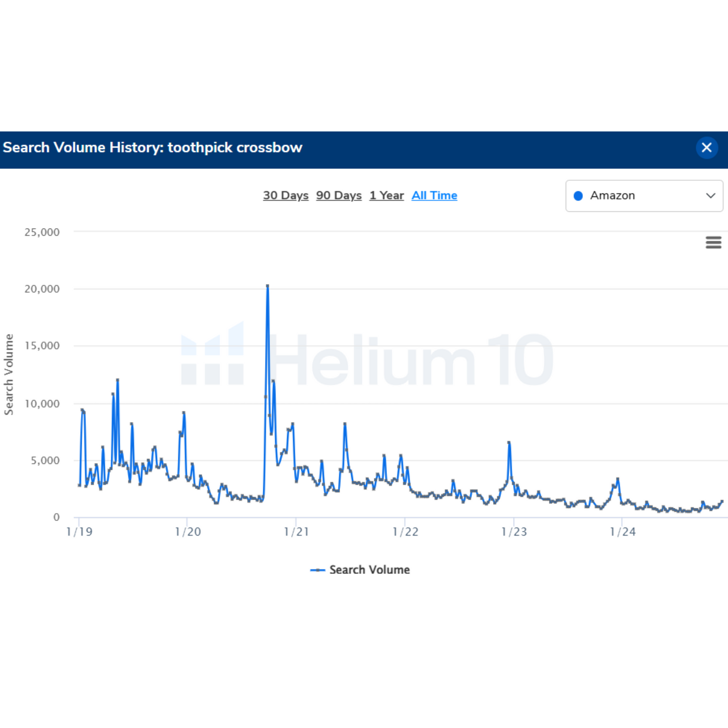
Task: Click the 10,000 y-axis label
Action: (42, 404)
